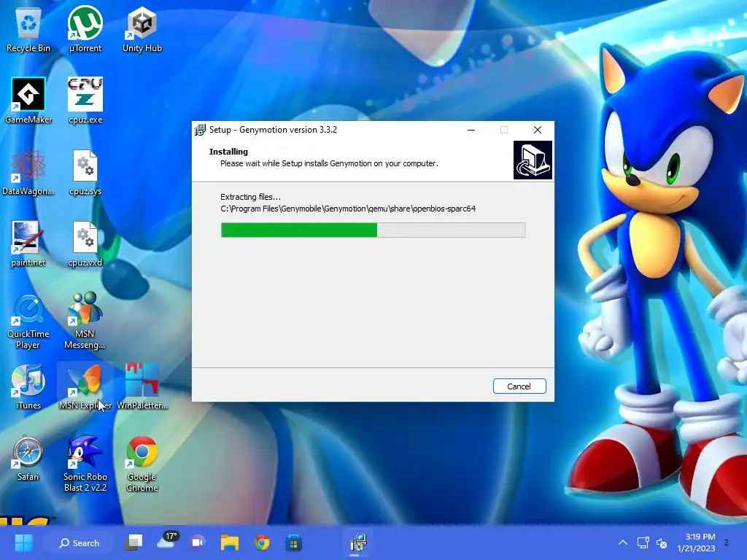Select the cpuz.sys file icon
The height and width of the screenshot is (560, 747).
[85, 172]
